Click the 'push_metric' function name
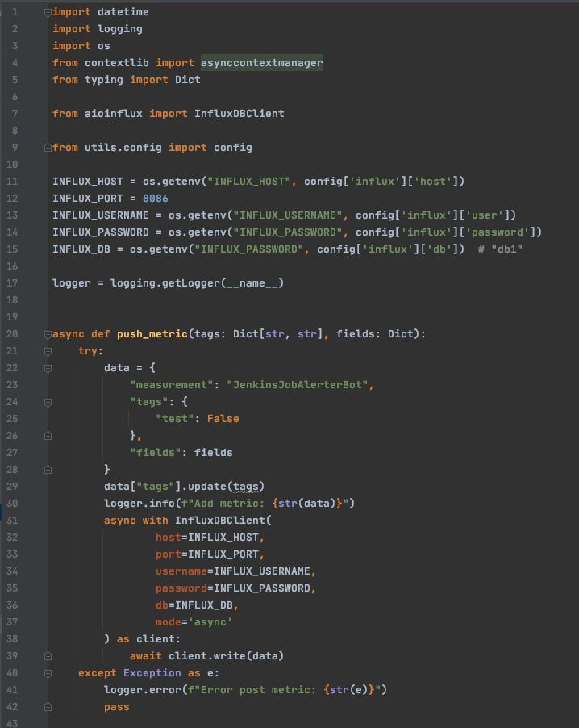 [152, 334]
